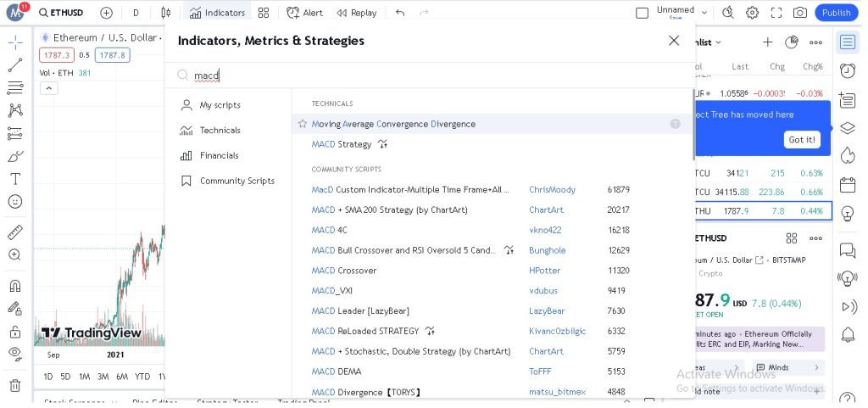Toggle drawings visibility eye icon

pos(15,353)
